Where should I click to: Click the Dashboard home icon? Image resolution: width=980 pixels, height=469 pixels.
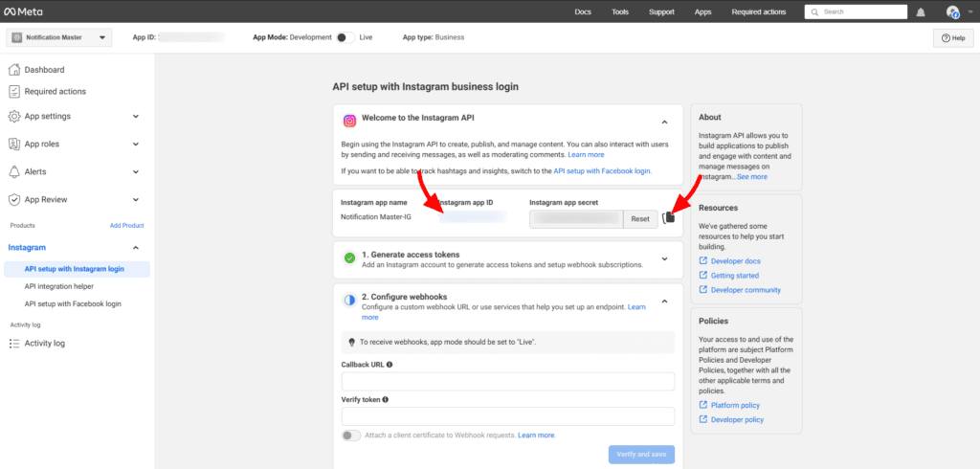tap(14, 70)
